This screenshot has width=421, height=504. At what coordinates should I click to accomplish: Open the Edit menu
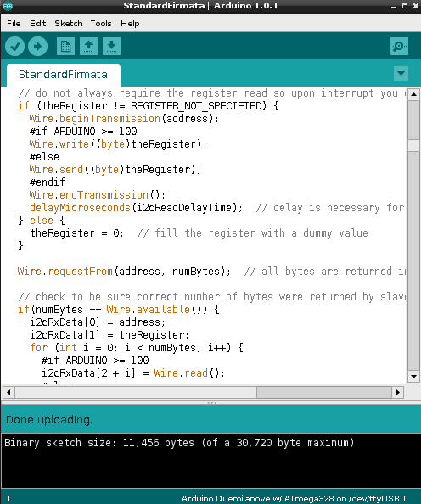click(x=37, y=24)
